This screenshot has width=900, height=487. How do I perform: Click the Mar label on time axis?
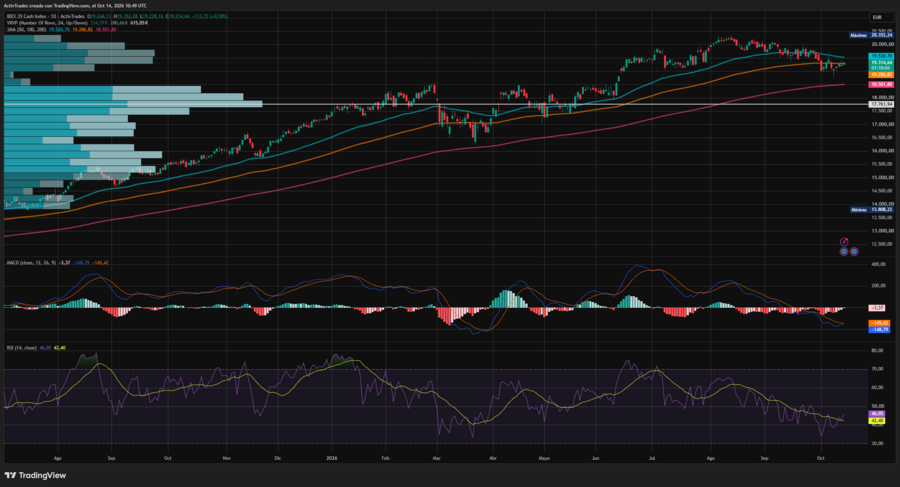click(437, 458)
